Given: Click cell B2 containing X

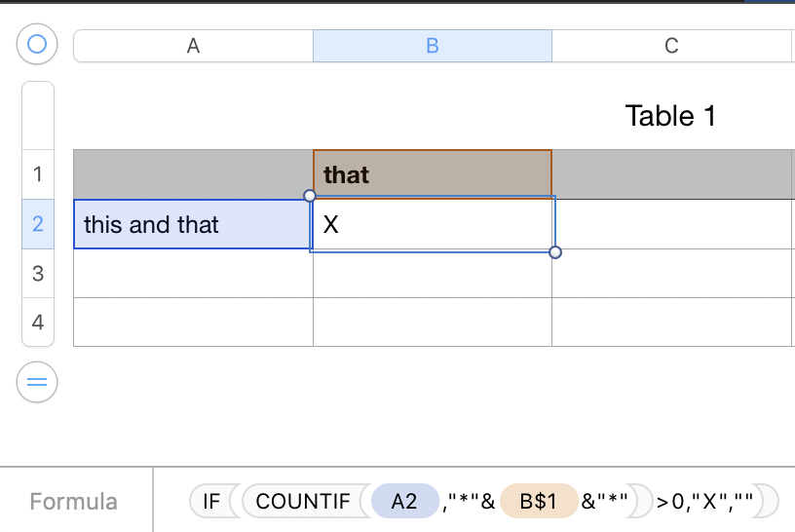Looking at the screenshot, I should click(x=432, y=225).
